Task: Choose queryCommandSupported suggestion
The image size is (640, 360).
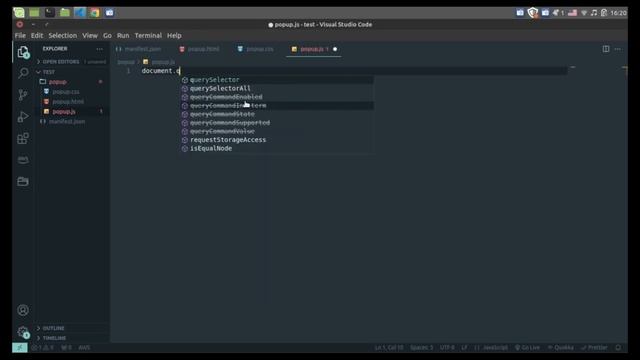Action: point(277,122)
